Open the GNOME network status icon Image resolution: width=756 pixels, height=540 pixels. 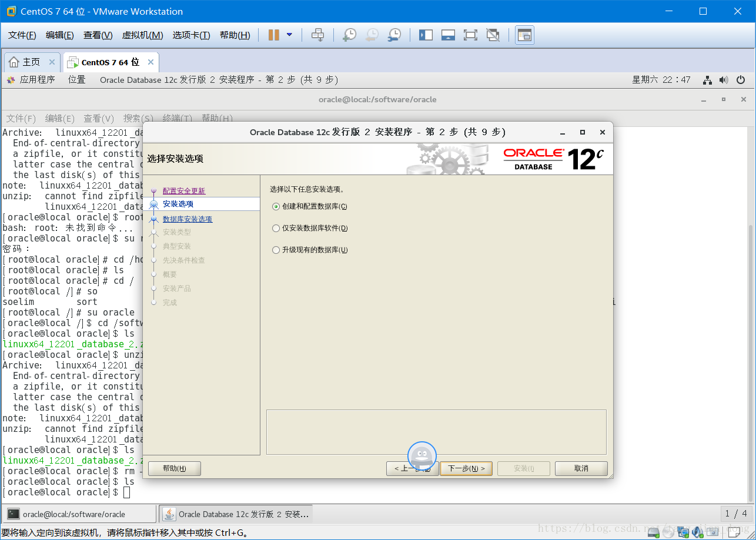point(708,80)
